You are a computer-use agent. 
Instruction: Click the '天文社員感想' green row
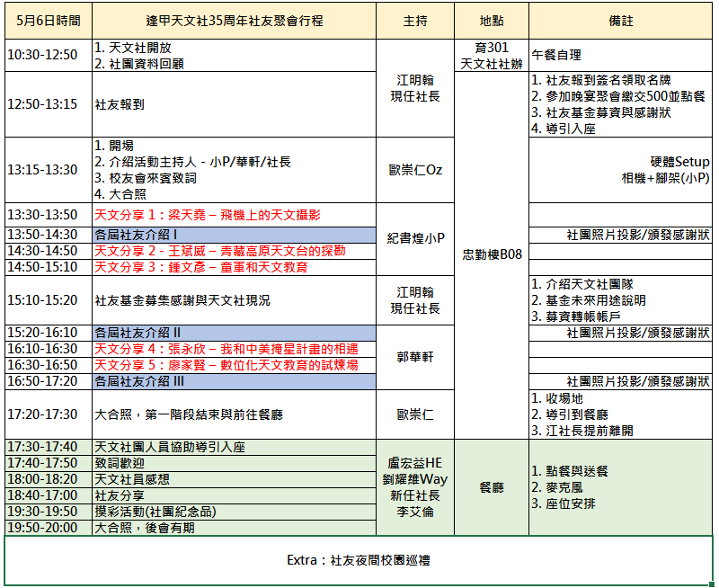[x=234, y=479]
